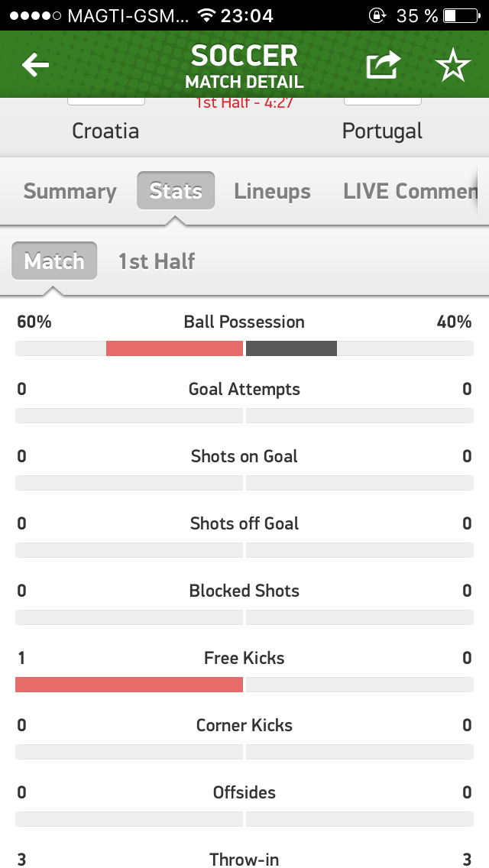Switch to the Lineups tab
489x868 pixels.
point(273,191)
